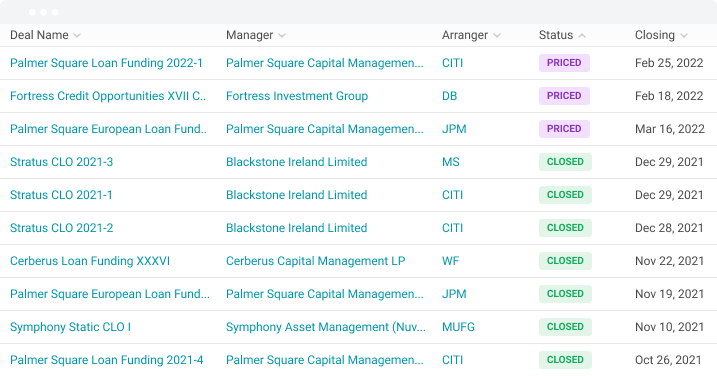Screen dimensions: 717x376
Task: Select Symphony Asset Management manager link
Action: [326, 327]
